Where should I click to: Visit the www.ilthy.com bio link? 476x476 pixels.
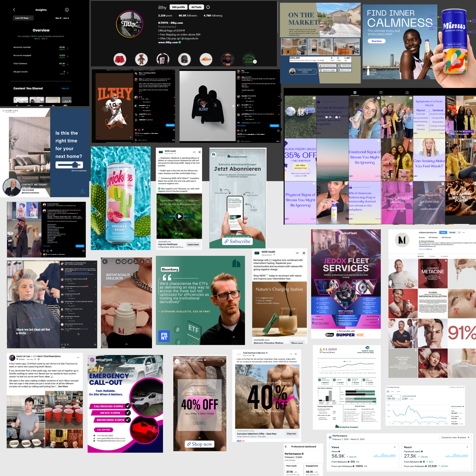[168, 42]
